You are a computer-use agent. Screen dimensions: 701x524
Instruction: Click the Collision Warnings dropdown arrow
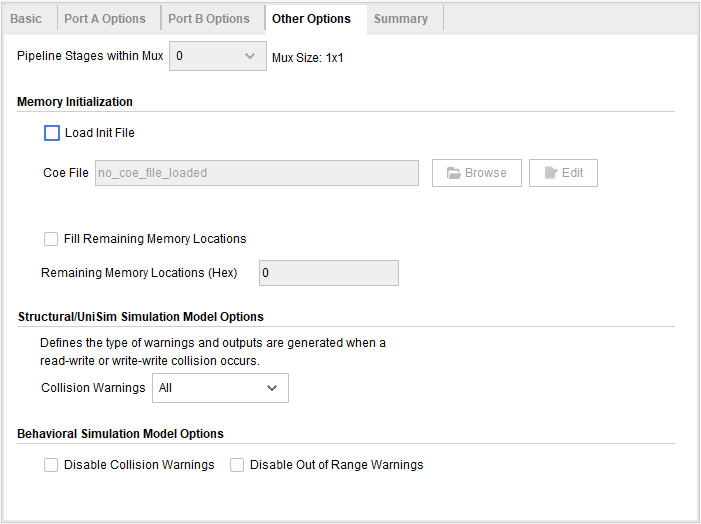(x=272, y=388)
